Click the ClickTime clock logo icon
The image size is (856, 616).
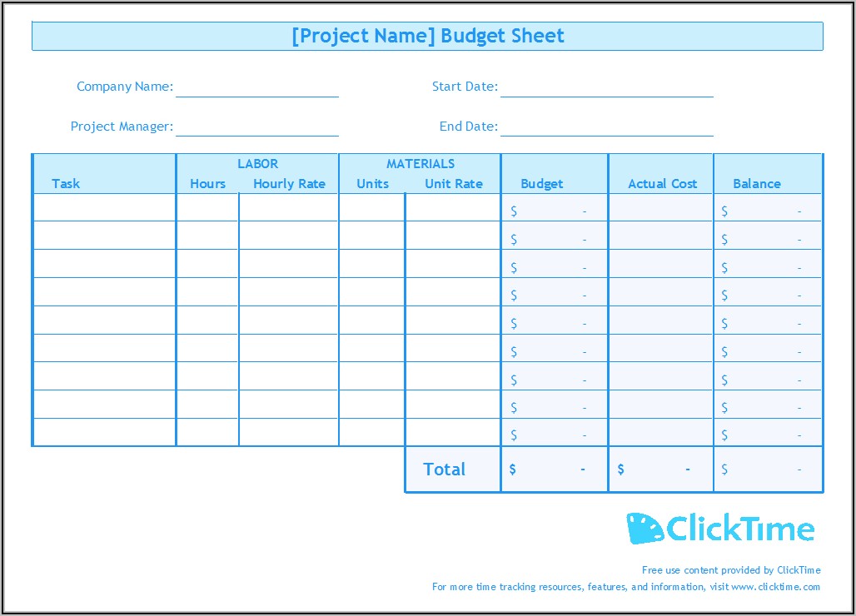(x=644, y=529)
